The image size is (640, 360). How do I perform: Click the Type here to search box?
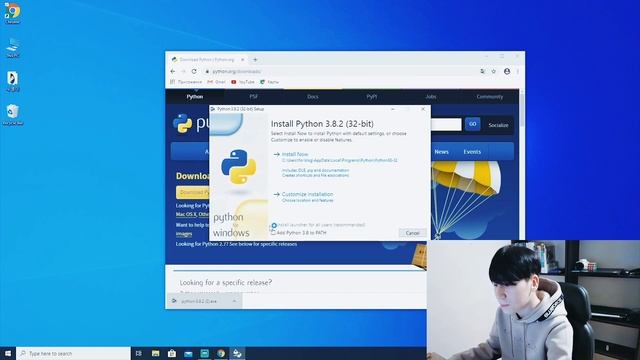coord(73,353)
